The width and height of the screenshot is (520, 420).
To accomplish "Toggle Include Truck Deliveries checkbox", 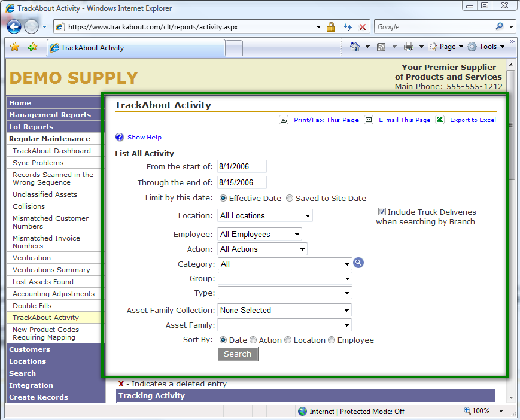I will 382,211.
